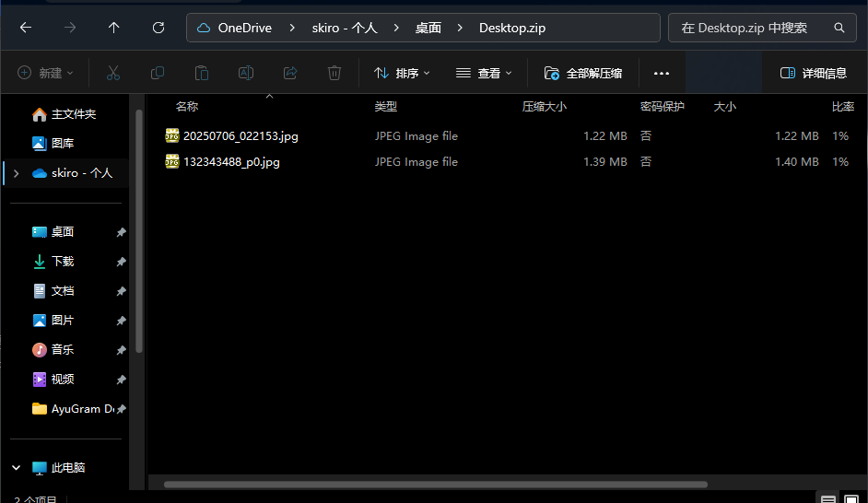Screen dimensions: 868x503
Task: Navigate back with the back arrow
Action: pos(26,28)
